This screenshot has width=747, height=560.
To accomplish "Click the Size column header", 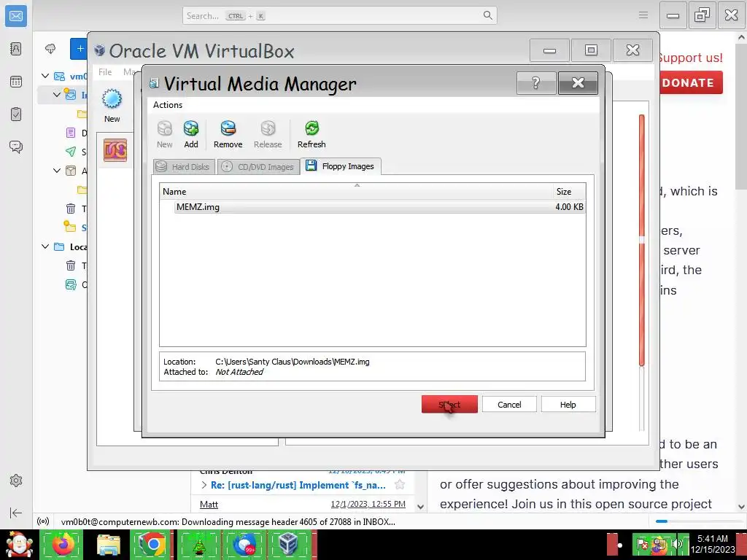I will click(569, 192).
